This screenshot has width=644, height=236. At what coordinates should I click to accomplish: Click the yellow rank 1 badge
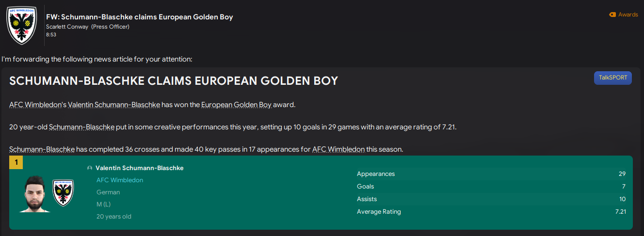tap(16, 162)
